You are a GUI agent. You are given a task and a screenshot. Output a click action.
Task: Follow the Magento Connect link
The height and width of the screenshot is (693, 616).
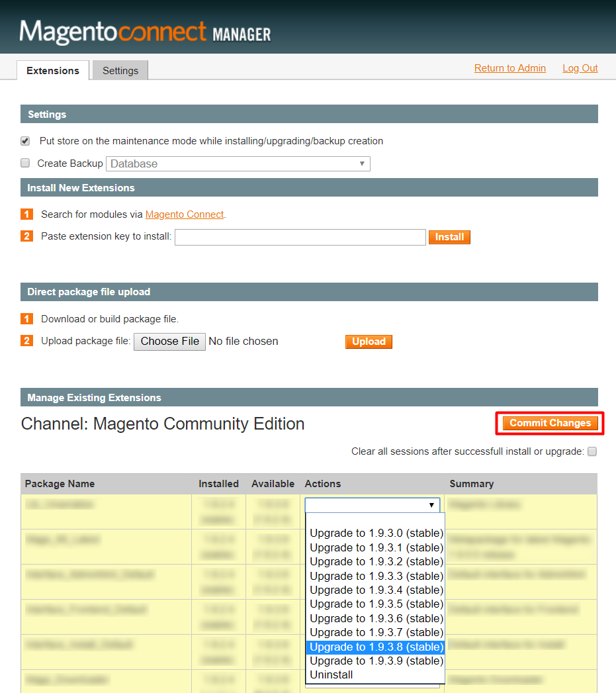tap(184, 214)
